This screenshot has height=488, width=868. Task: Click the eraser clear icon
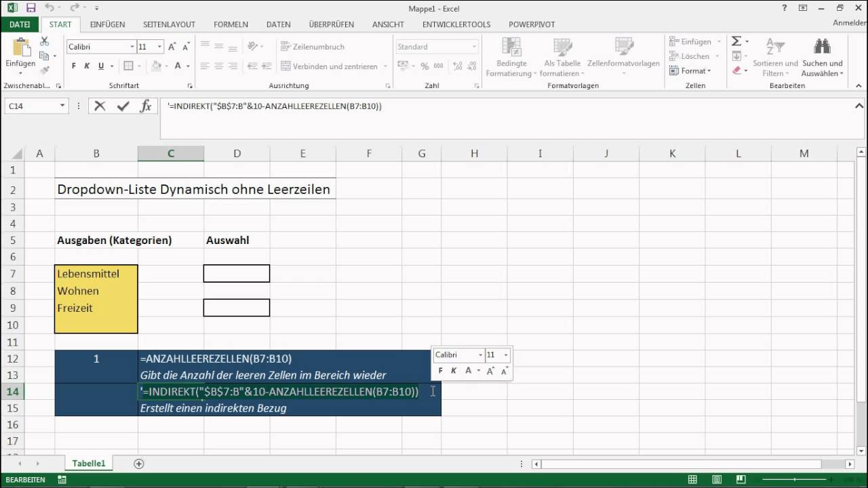pyautogui.click(x=736, y=70)
